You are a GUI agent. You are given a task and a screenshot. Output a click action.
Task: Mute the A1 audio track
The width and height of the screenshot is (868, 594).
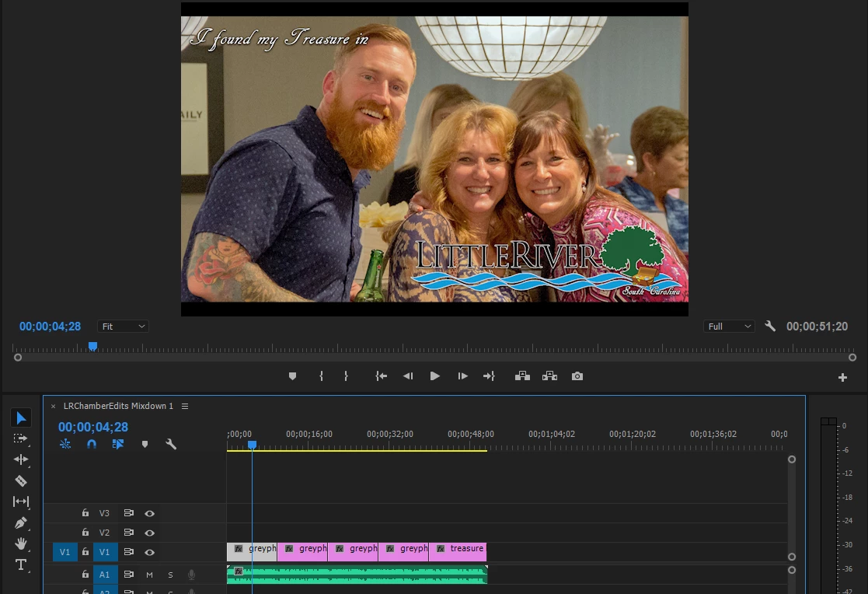pyautogui.click(x=149, y=575)
